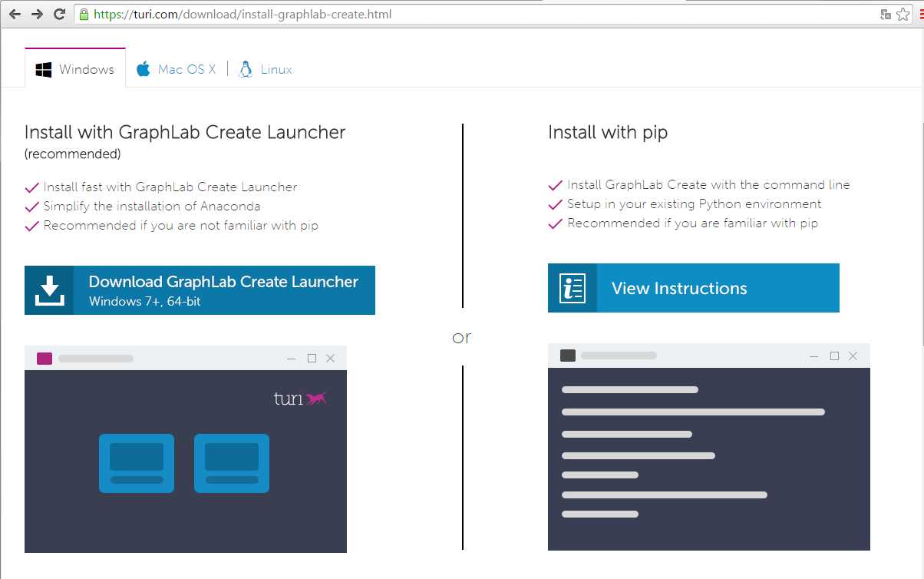Click "Install with GraphLab Create Launcher" heading
924x579 pixels.
click(x=185, y=132)
